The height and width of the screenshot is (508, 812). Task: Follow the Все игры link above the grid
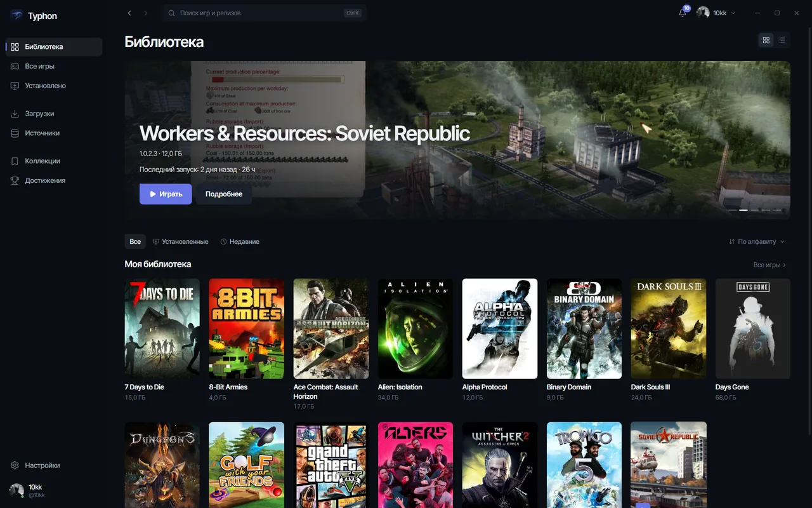coord(769,265)
